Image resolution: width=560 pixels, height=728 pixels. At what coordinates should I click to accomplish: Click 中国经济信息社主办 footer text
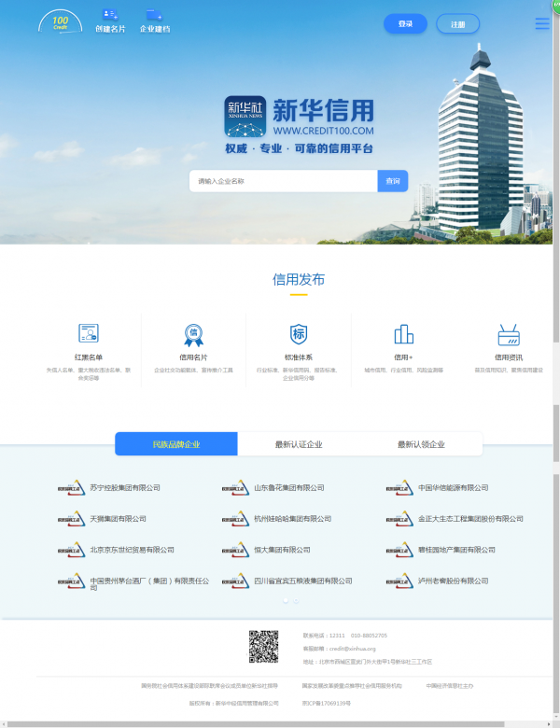click(450, 686)
